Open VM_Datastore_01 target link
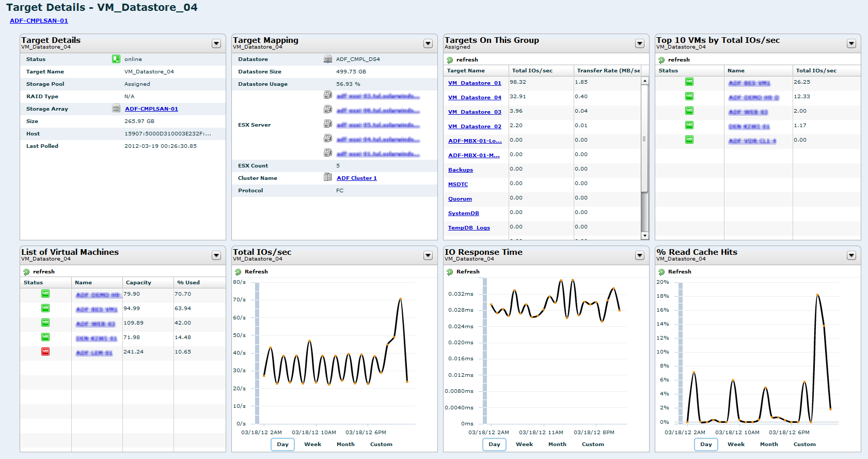Screen dimensions: 868x459 pyautogui.click(x=475, y=83)
